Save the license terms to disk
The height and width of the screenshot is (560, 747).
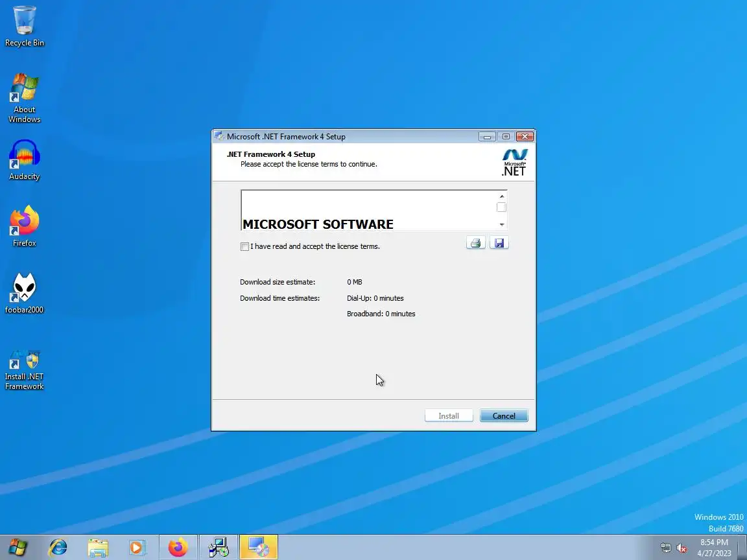[x=499, y=243]
